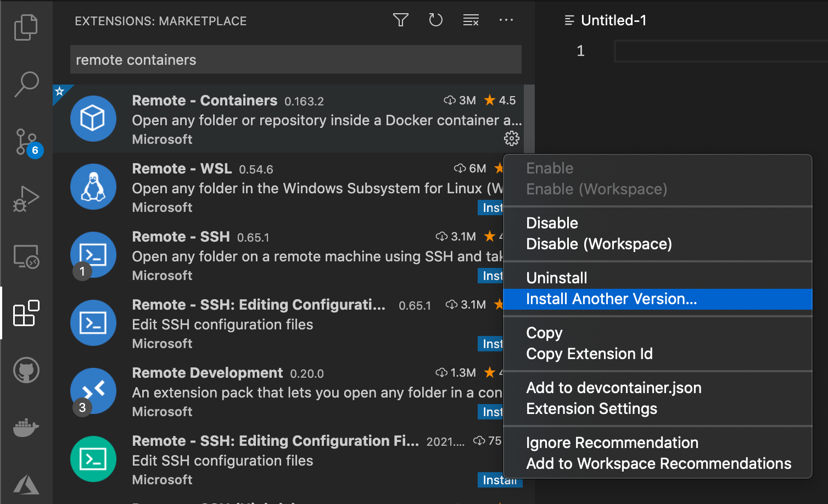Click the manage gear on Remote - Containers
This screenshot has width=828, height=504.
[511, 138]
